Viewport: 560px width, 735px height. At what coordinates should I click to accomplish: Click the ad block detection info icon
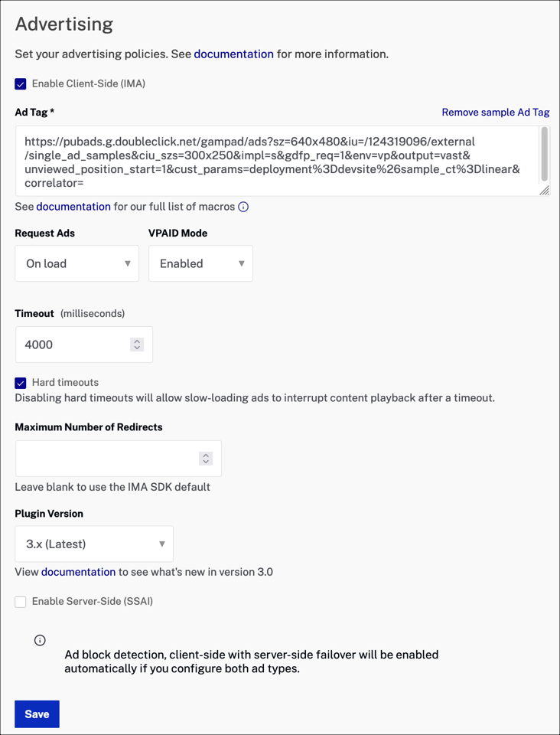point(40,640)
